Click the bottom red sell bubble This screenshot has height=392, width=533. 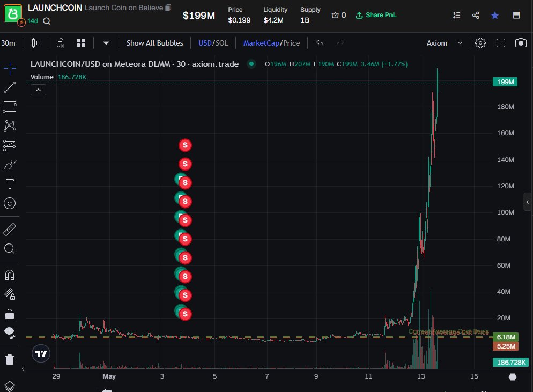[185, 314]
